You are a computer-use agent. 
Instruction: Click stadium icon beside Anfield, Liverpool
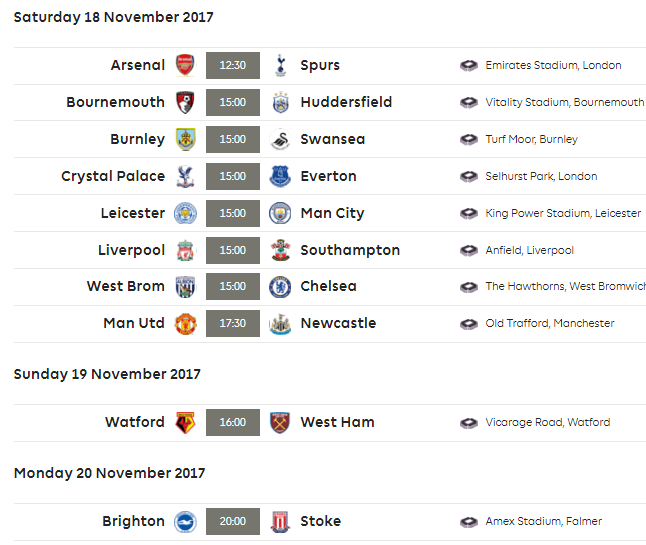[x=469, y=250]
